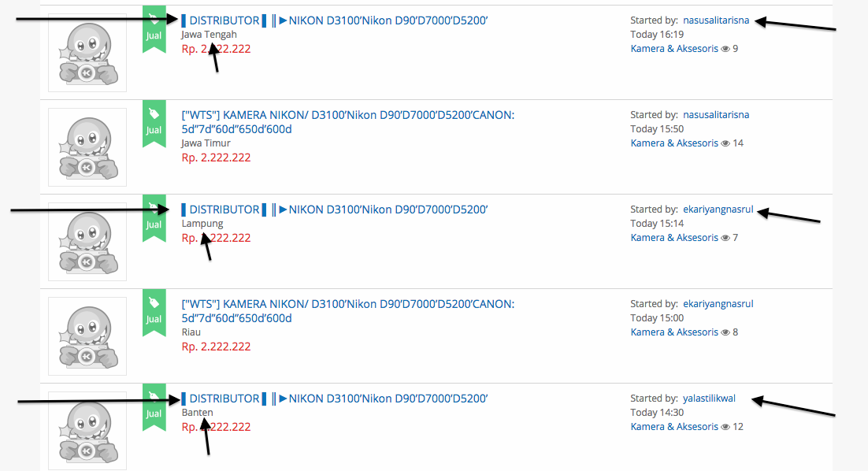Click the eye icon showing 8 views
The width and height of the screenshot is (868, 471).
tap(725, 332)
